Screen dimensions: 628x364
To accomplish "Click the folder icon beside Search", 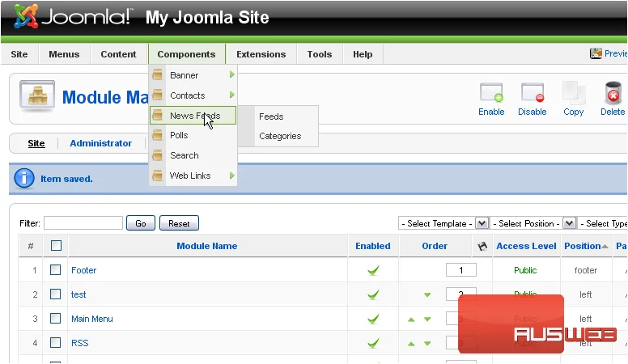I will pyautogui.click(x=157, y=155).
